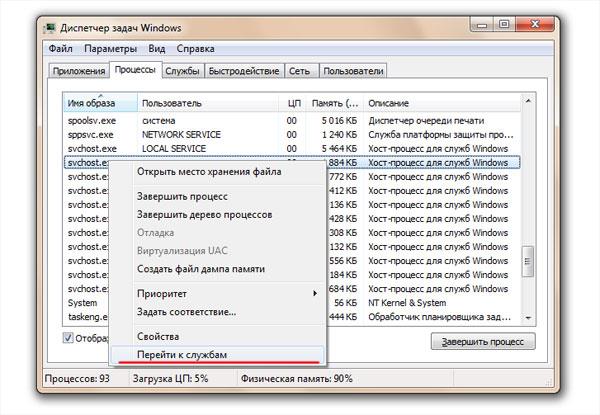
Task: Click Обработчик планировщика description cell
Action: pyautogui.click(x=439, y=317)
